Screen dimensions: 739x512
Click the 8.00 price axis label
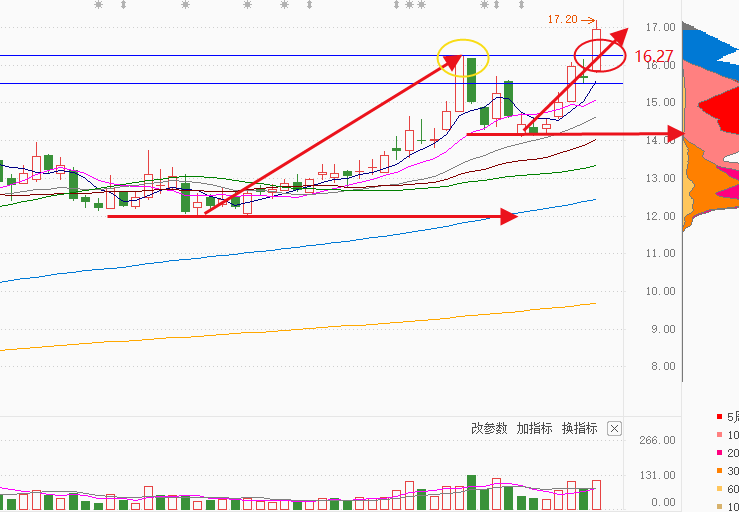[x=663, y=366]
